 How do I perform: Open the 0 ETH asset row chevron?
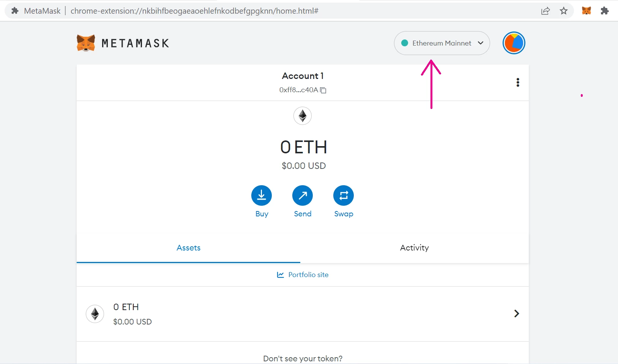point(516,314)
